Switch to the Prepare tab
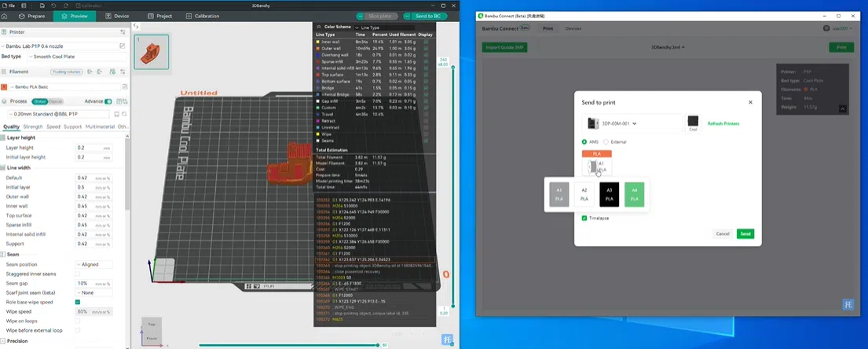The width and height of the screenshot is (868, 349). pyautogui.click(x=31, y=16)
